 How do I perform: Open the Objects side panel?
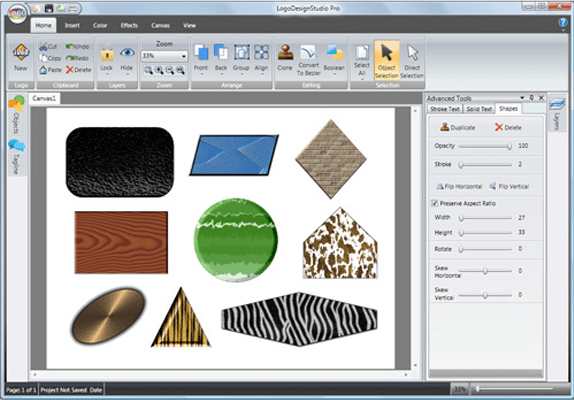point(16,115)
